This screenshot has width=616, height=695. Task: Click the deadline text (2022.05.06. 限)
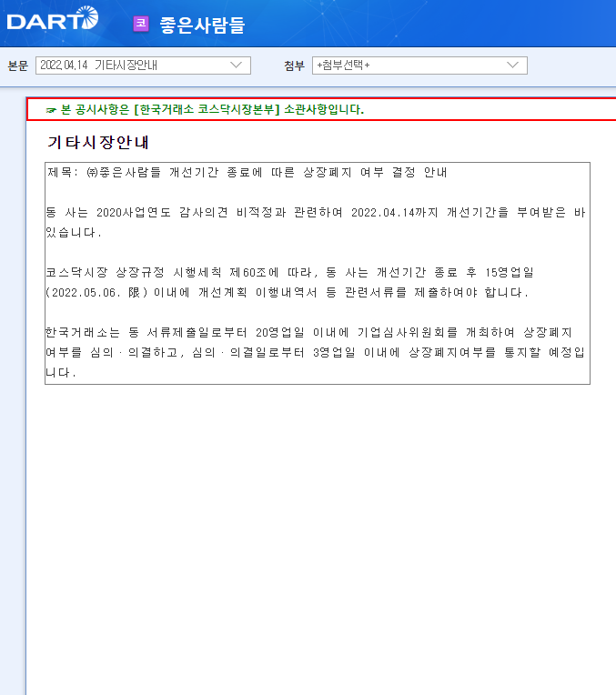(x=96, y=293)
